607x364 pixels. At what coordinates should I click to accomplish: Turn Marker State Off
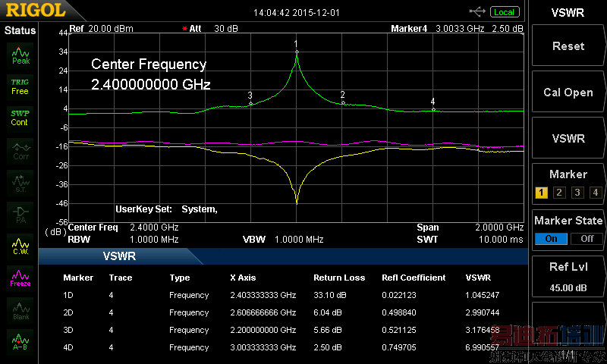click(587, 239)
